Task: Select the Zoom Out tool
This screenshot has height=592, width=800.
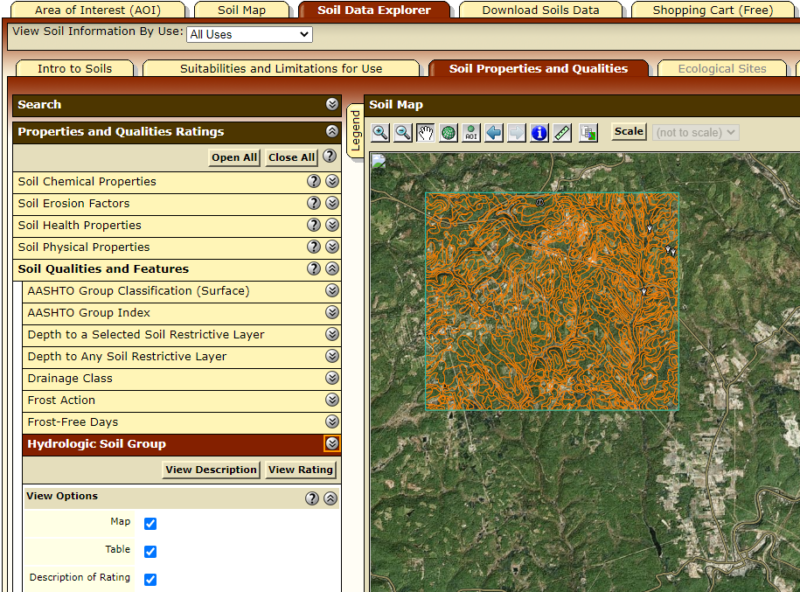Action: click(404, 132)
